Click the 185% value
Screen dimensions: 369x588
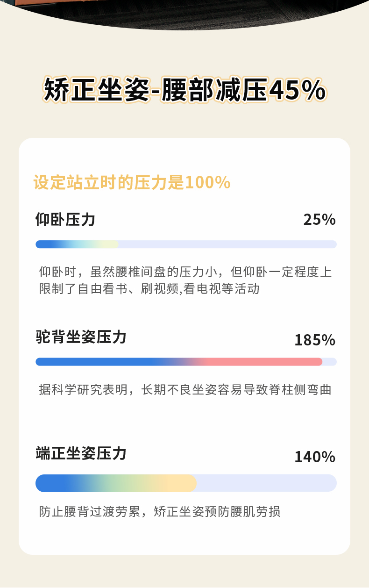[x=315, y=340]
